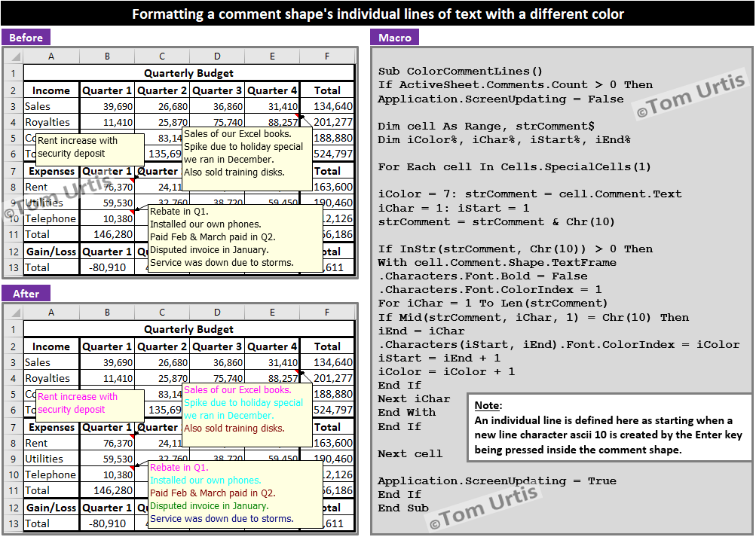Image resolution: width=756 pixels, height=537 pixels.
Task: Click the Telephone cell in the Before sheet
Action: coord(51,218)
